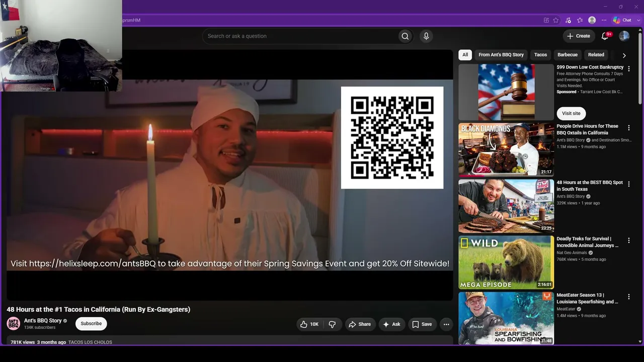Click MeatEater channel name
This screenshot has width=644, height=362.
566,309
